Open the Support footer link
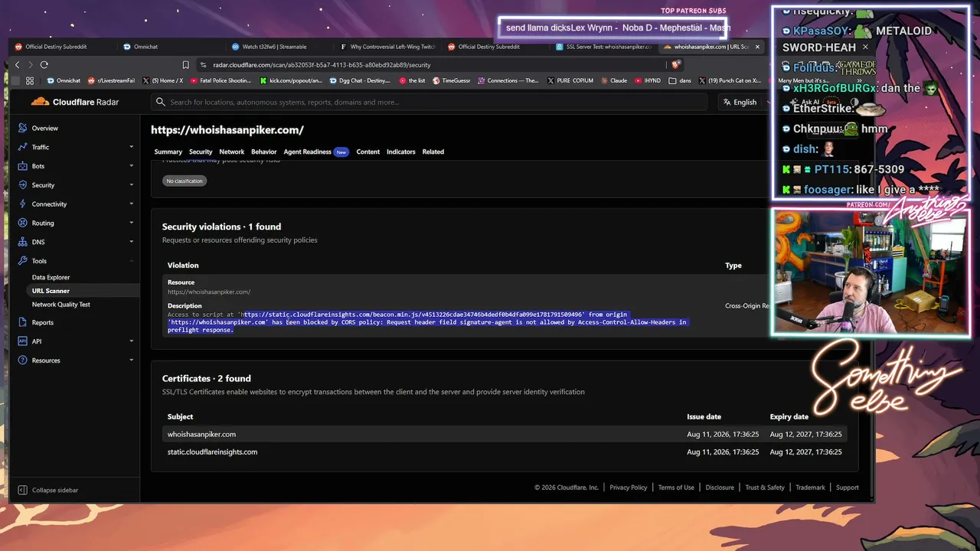Viewport: 980px width, 551px height. pos(848,487)
